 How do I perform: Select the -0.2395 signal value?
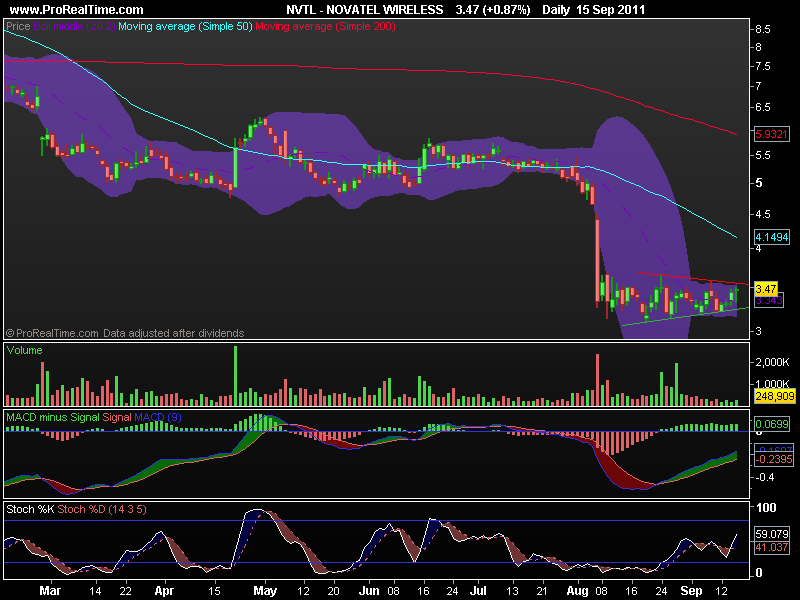click(x=773, y=459)
